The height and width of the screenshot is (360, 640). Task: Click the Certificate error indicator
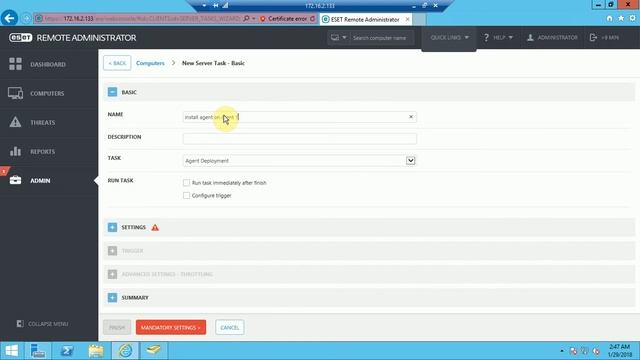point(284,19)
